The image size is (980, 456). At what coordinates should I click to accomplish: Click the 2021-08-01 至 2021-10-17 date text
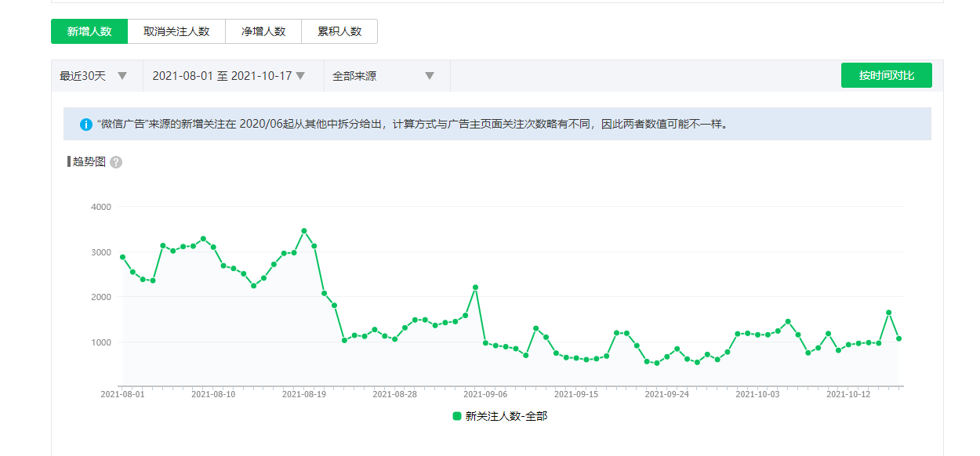tap(222, 76)
